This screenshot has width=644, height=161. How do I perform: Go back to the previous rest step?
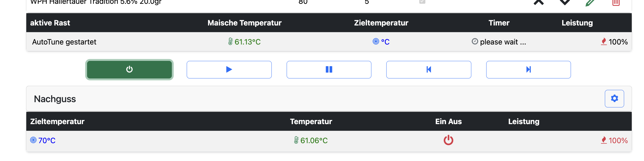point(428,70)
